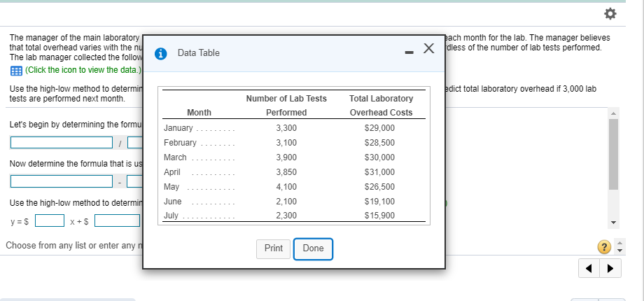Click the input box after 'x + $'
Viewport: 644px width, 301px height.
tap(118, 220)
